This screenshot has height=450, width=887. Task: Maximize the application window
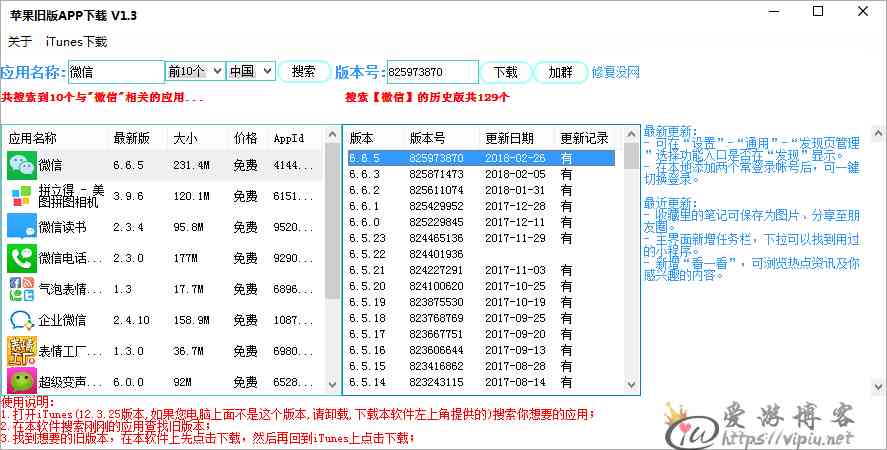point(818,11)
